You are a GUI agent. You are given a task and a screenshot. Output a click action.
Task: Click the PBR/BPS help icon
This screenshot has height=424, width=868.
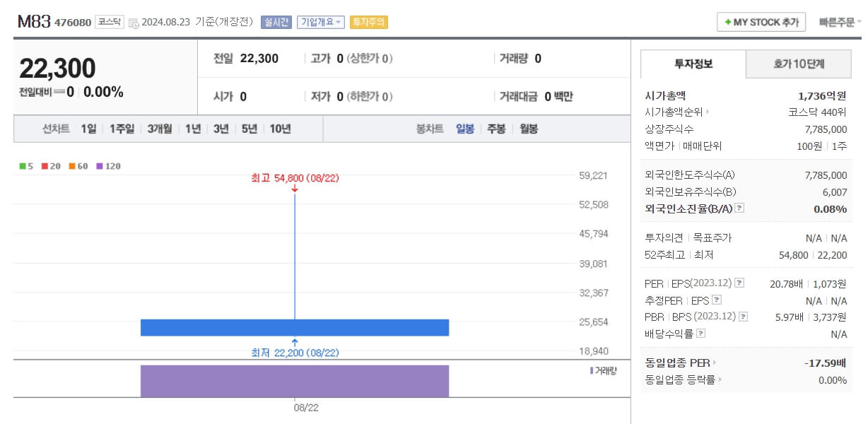(741, 315)
